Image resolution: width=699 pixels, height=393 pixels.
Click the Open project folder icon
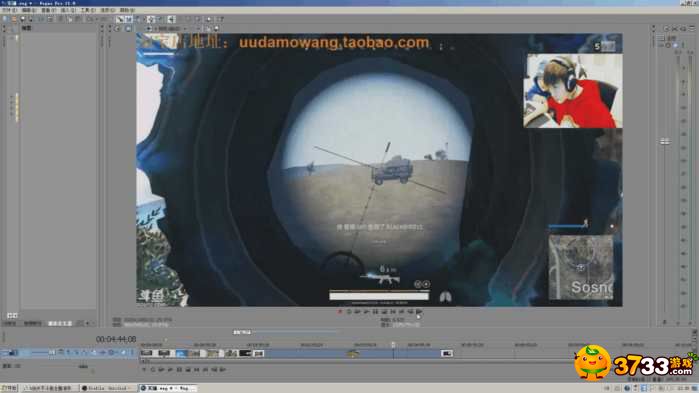(x=14, y=19)
